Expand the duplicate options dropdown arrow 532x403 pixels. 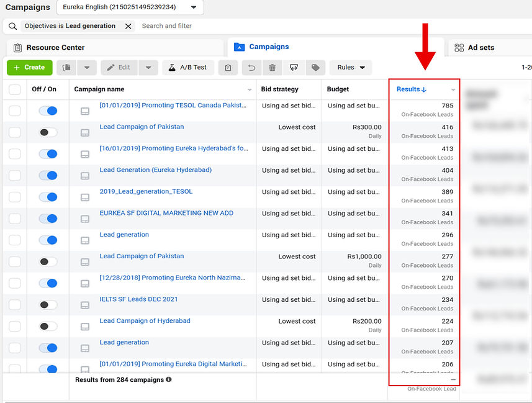point(87,68)
